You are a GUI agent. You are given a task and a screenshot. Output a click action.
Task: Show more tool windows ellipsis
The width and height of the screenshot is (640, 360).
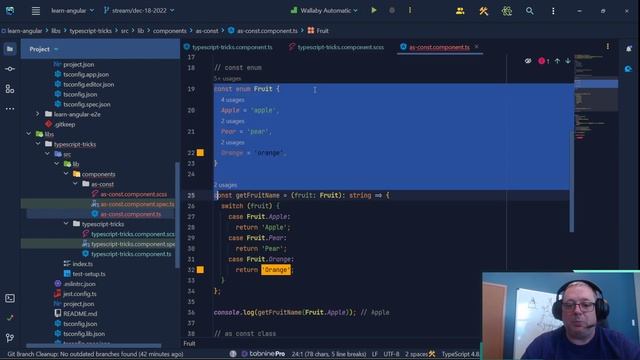10,109
